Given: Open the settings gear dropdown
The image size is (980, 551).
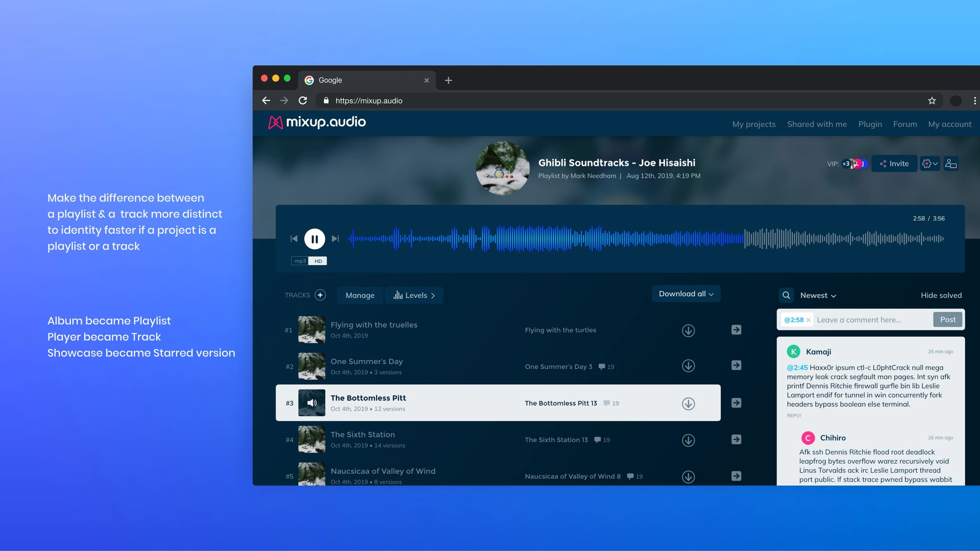Looking at the screenshot, I should click(930, 164).
